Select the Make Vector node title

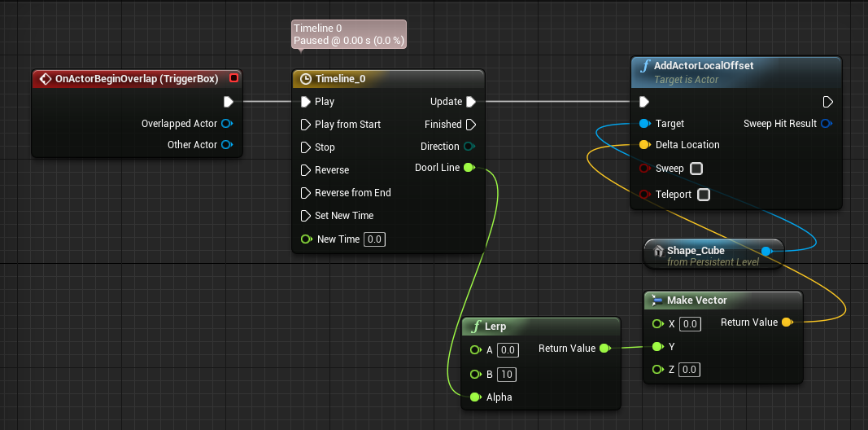click(x=697, y=301)
